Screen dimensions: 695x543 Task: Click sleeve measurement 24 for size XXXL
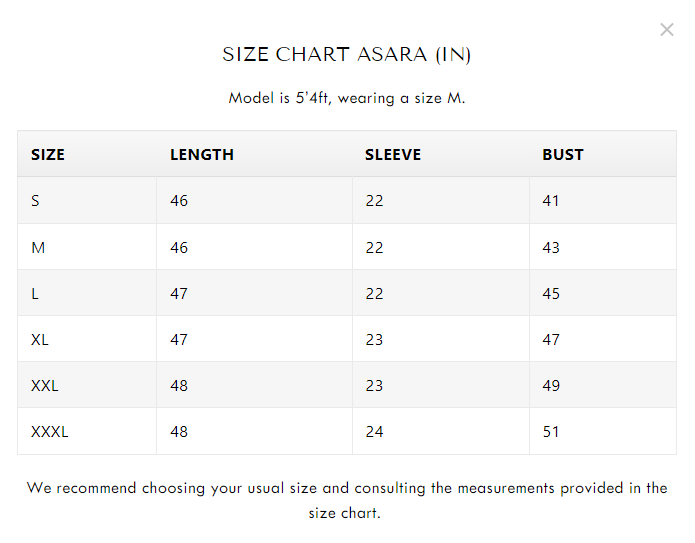tap(374, 432)
